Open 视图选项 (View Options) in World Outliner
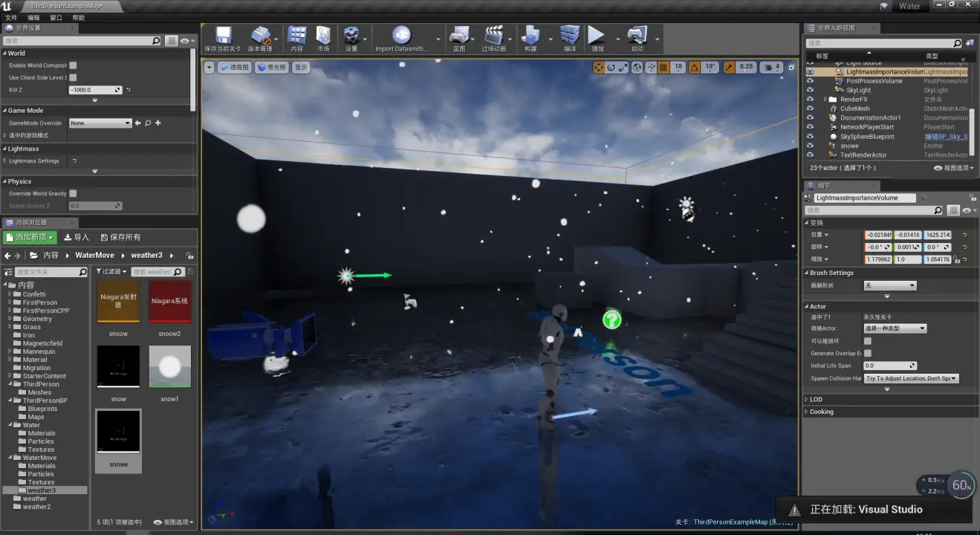 [954, 169]
